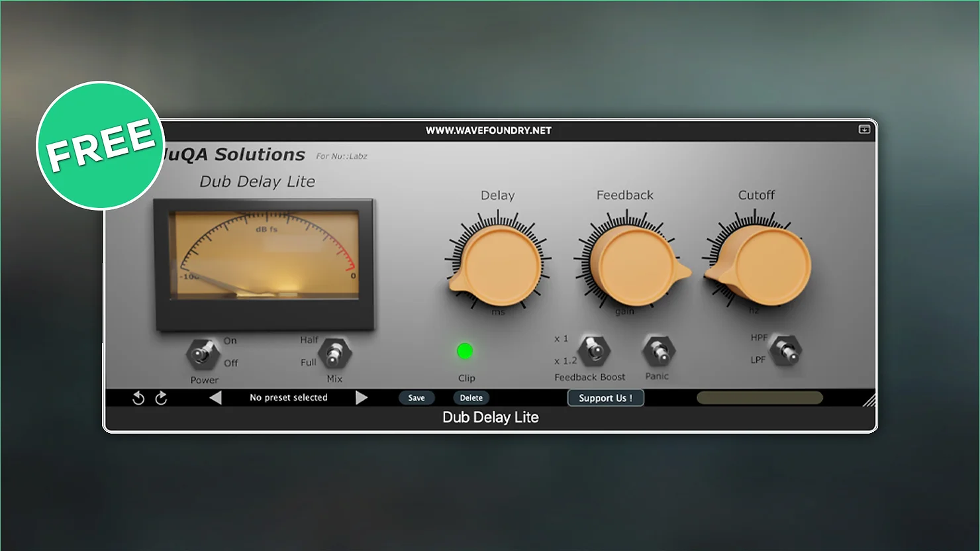
Task: Open the 'No preset selected' preset list
Action: 288,397
